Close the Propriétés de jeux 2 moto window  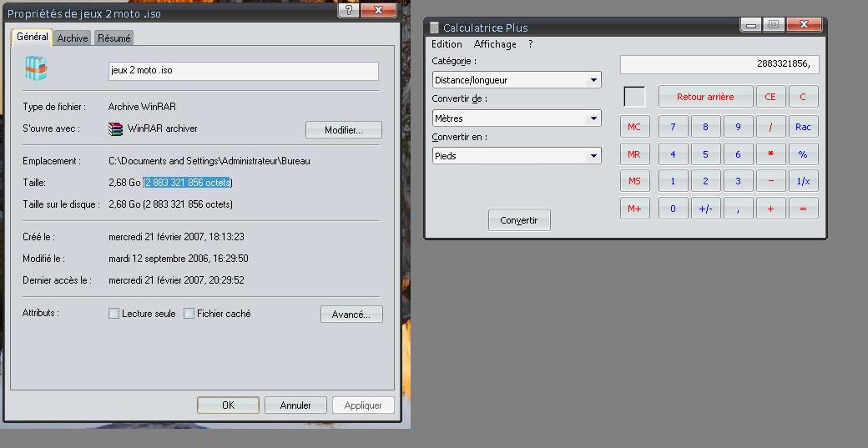tap(379, 11)
